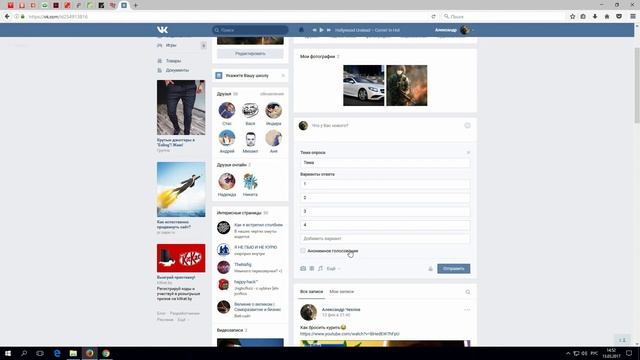The width and height of the screenshot is (640, 360).
Task: Click the 'Добавить вариант' field
Action: (x=385, y=239)
